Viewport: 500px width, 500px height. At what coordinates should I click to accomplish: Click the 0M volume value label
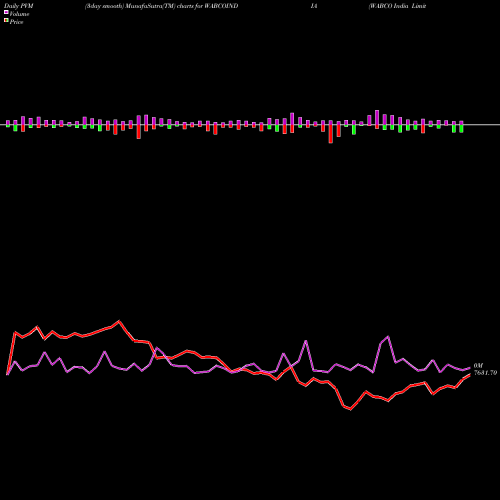point(478,366)
